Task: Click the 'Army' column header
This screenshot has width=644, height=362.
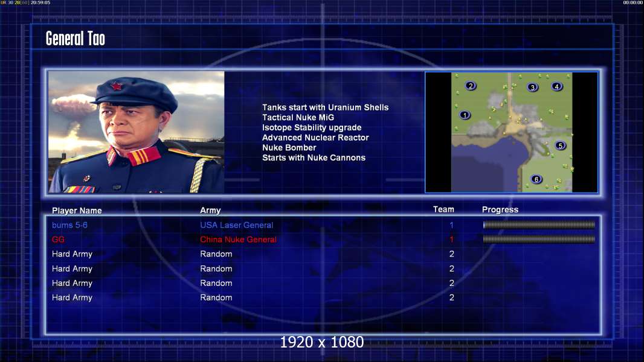Action: click(210, 211)
